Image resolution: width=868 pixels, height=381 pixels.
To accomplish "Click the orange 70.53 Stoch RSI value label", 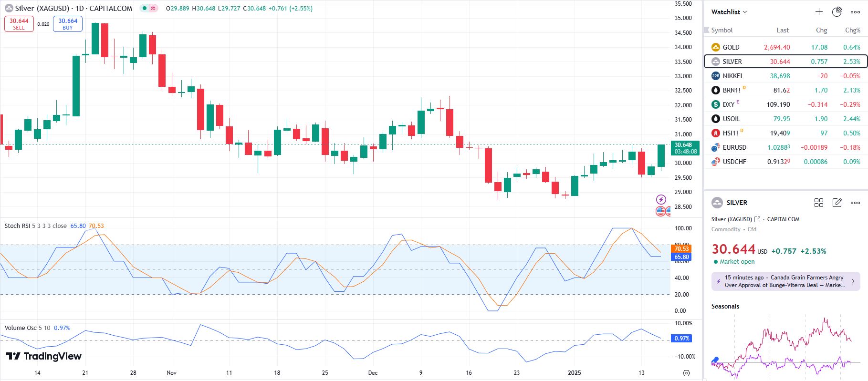I will click(x=681, y=248).
